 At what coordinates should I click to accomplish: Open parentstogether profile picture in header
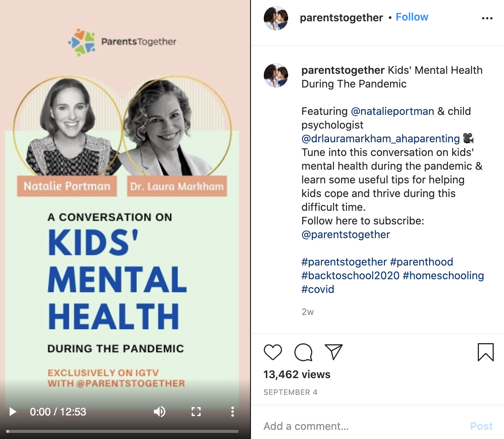pos(276,18)
